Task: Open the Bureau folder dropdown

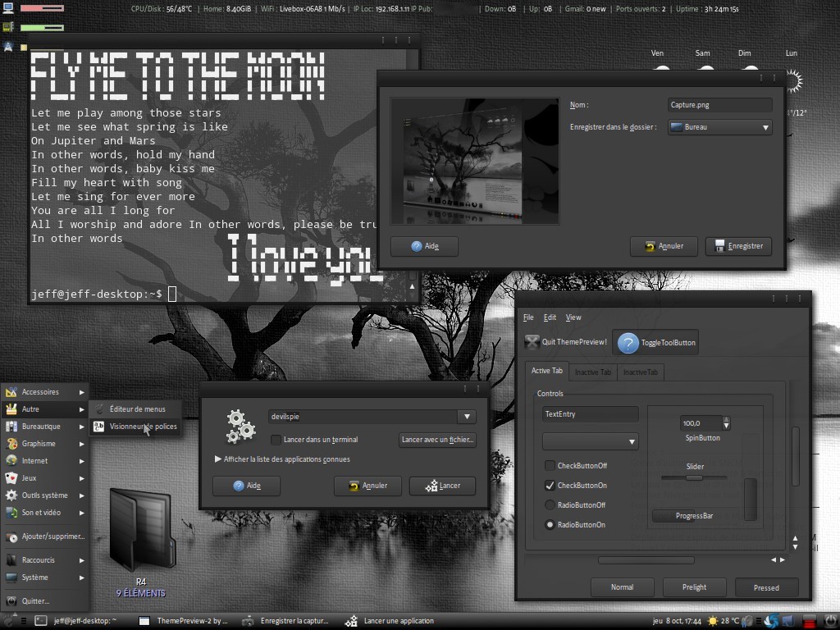Action: pos(720,127)
